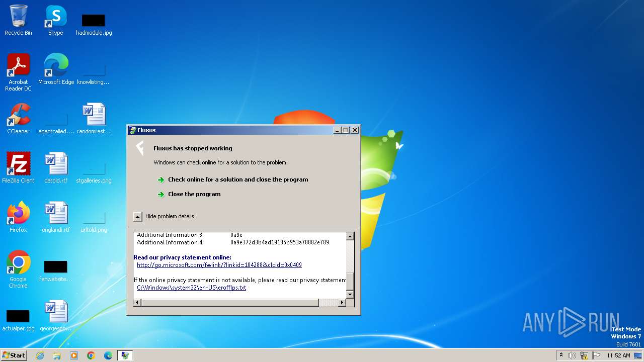Image resolution: width=644 pixels, height=362 pixels.
Task: Open the network tray icon
Action: (584, 355)
